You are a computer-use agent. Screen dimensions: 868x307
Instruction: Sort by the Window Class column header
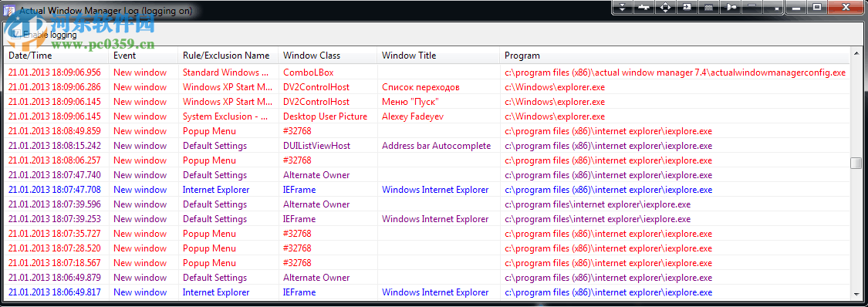[328, 56]
